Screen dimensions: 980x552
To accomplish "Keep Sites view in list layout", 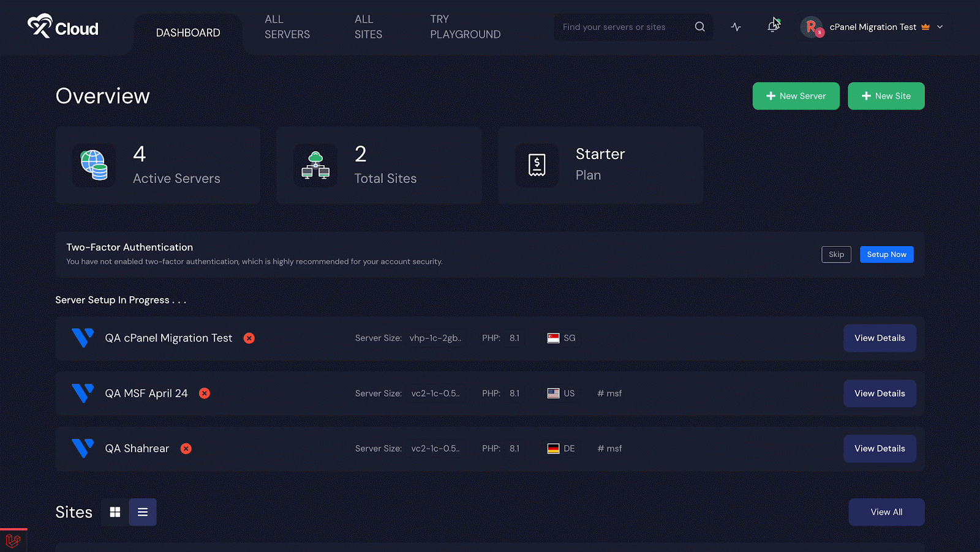I will pos(143,512).
